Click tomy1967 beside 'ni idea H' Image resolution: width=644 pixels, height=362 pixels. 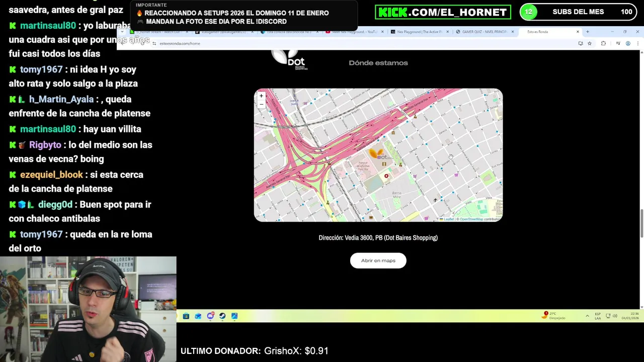pyautogui.click(x=41, y=69)
